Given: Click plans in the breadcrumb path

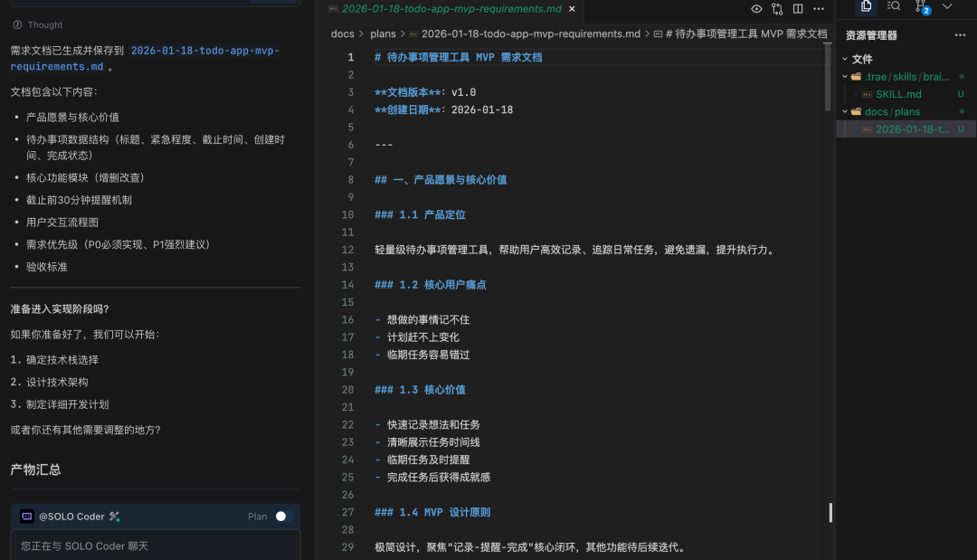Looking at the screenshot, I should tap(384, 33).
